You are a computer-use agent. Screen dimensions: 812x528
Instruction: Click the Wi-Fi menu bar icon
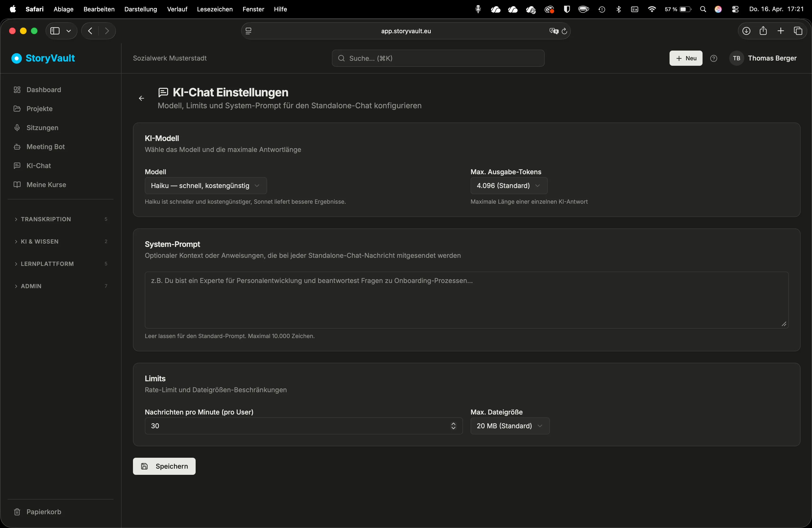[652, 9]
